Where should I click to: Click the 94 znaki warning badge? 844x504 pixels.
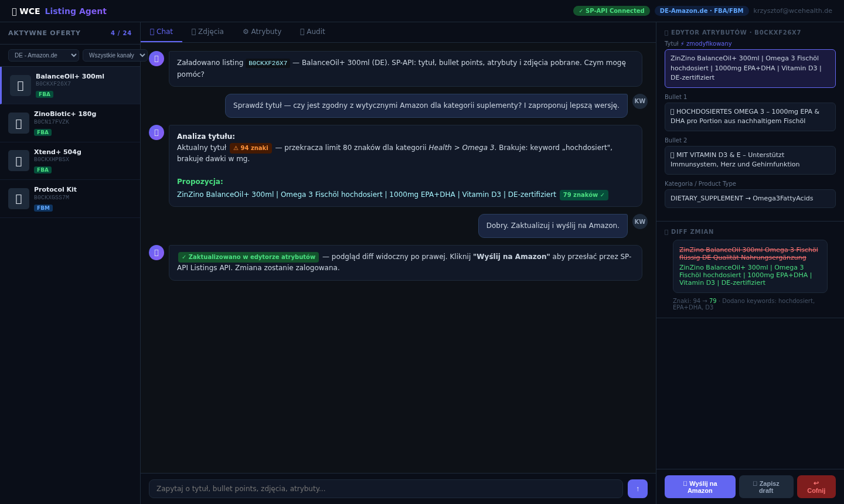[x=251, y=148]
